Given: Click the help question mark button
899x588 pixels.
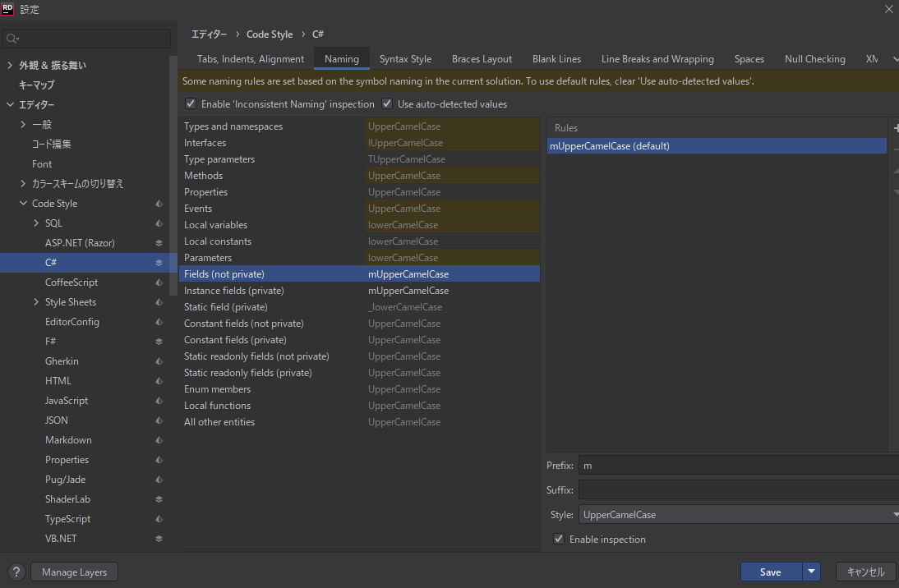Looking at the screenshot, I should pyautogui.click(x=16, y=572).
